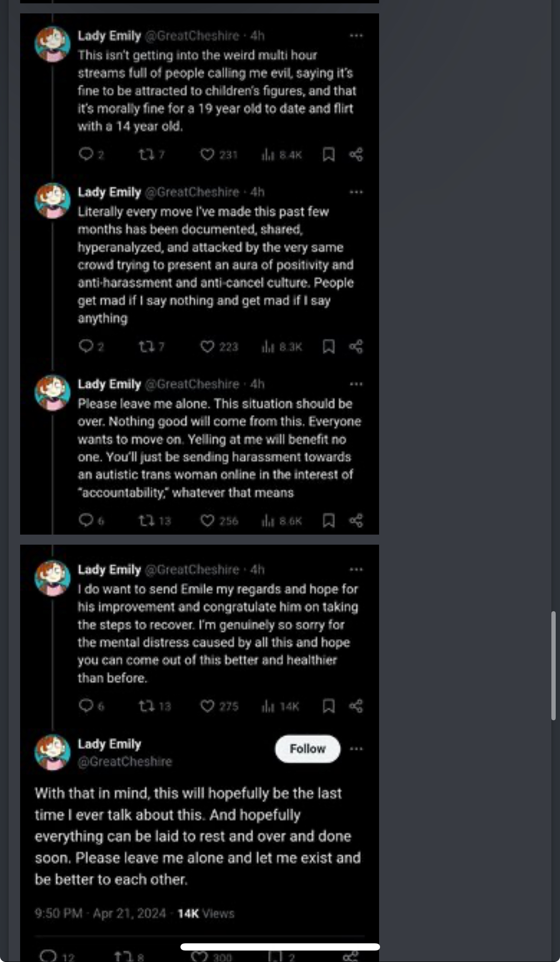Image resolution: width=560 pixels, height=962 pixels.
Task: Follow Lady Emily
Action: tap(307, 749)
